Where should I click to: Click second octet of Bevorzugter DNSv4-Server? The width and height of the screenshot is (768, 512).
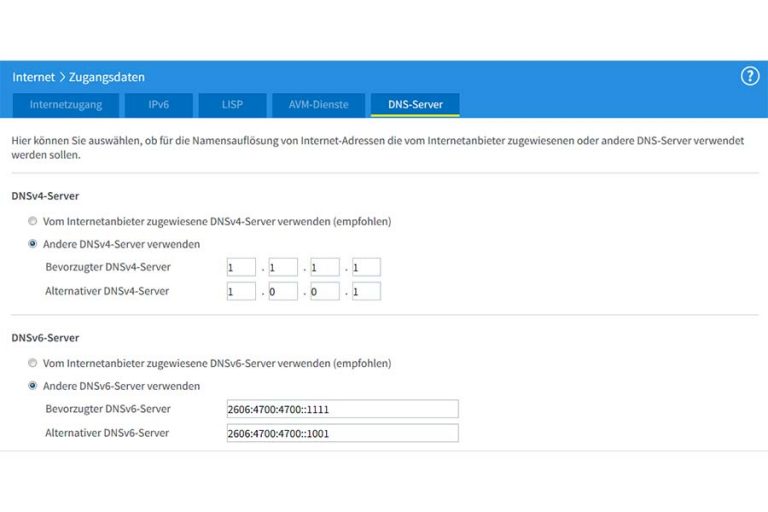tap(283, 267)
